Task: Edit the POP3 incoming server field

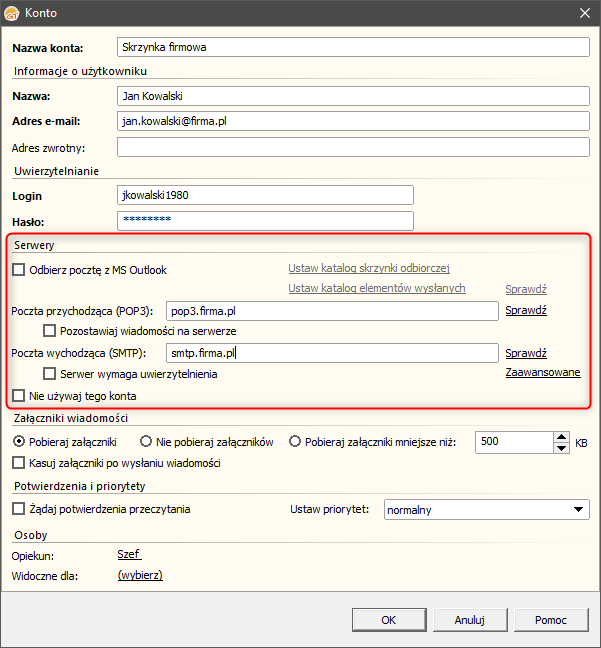Action: click(x=332, y=311)
